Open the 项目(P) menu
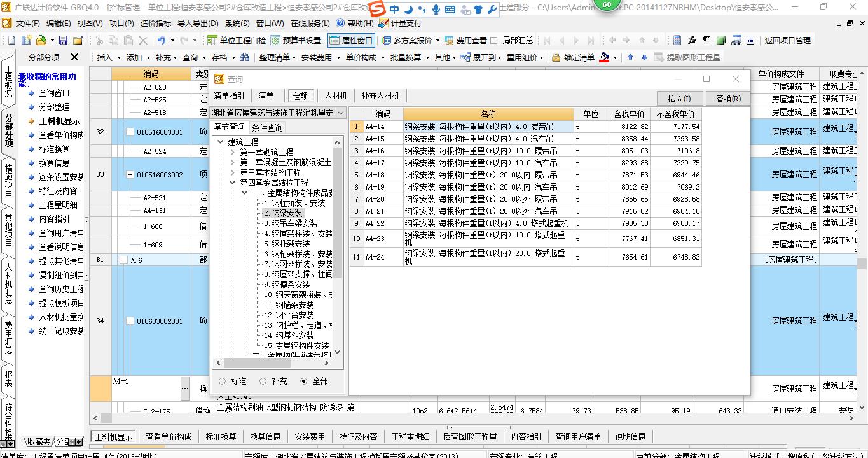 point(121,23)
